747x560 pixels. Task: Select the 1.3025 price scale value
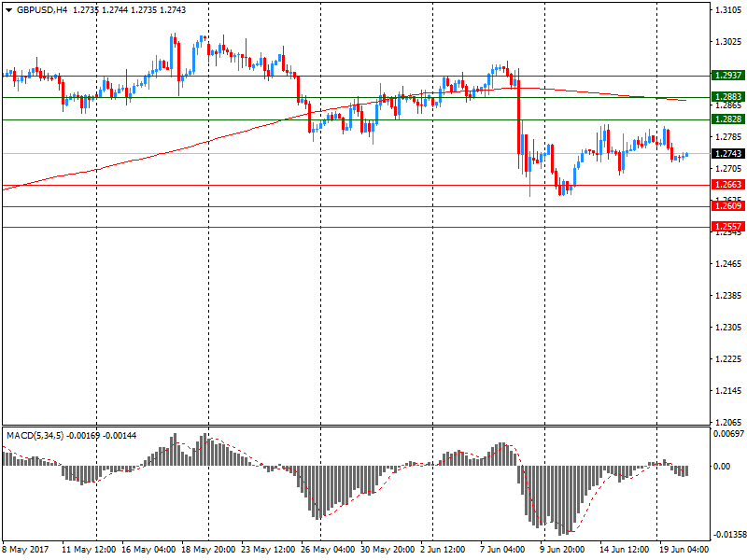(728, 42)
